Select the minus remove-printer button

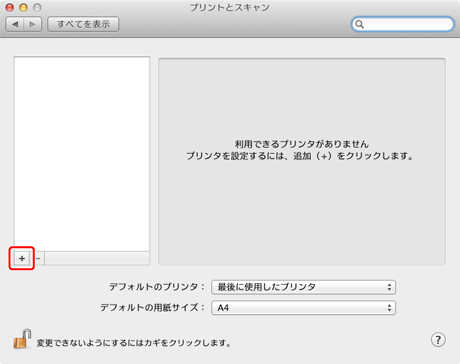pyautogui.click(x=38, y=258)
